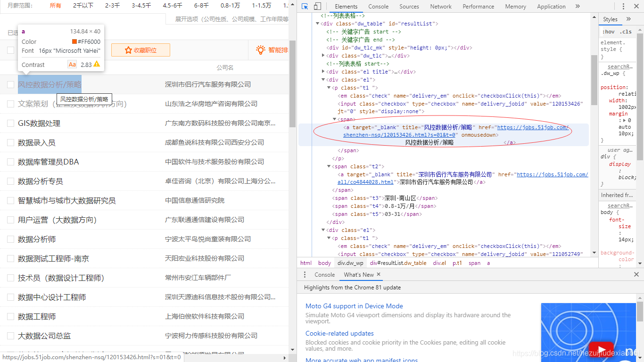Switch to the Sources tab
The image size is (644, 362).
click(x=409, y=7)
